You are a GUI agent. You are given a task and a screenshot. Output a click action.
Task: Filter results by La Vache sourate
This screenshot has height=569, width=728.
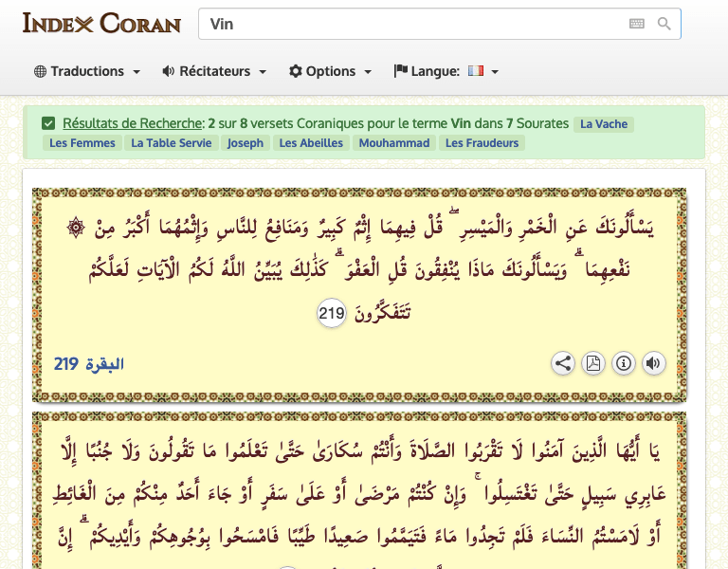(604, 124)
